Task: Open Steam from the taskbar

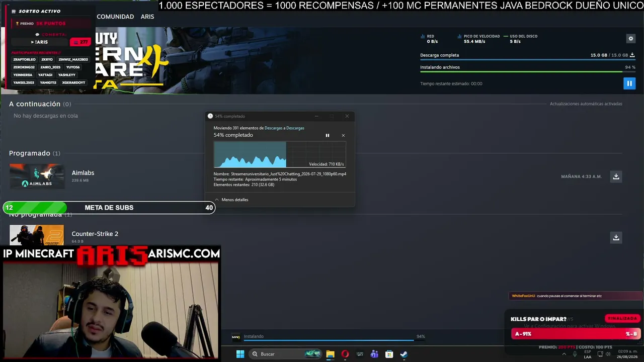Action: (404, 354)
